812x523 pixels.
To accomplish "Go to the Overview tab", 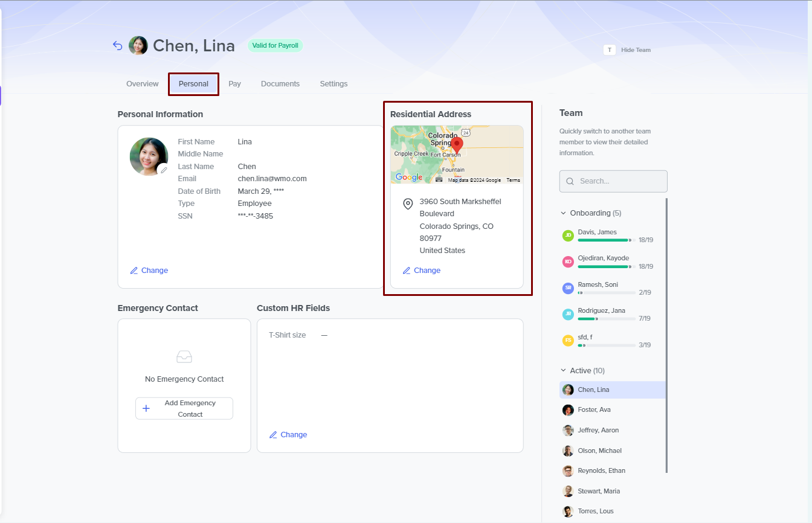I will 143,84.
